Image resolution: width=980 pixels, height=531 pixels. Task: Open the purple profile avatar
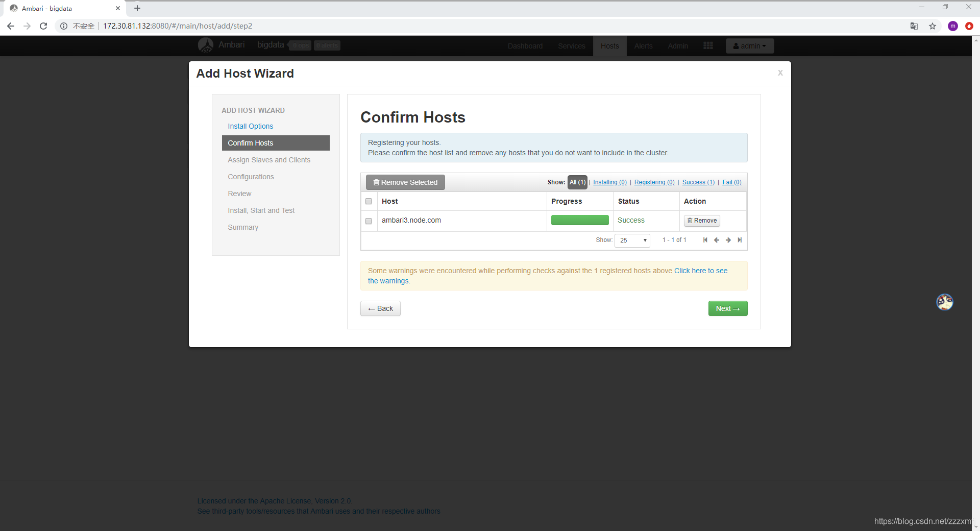953,26
